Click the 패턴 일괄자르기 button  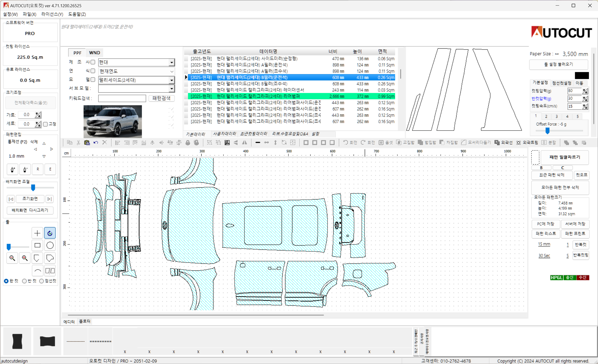click(564, 157)
